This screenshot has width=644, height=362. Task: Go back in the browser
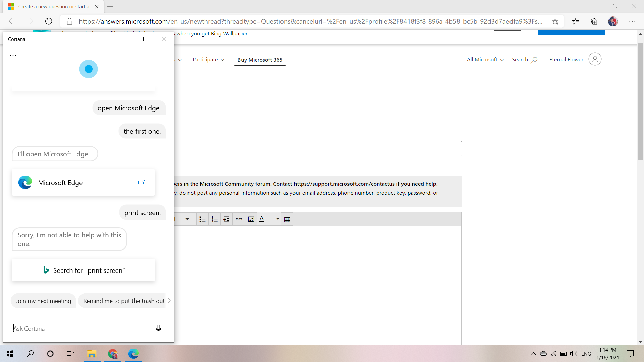point(12,21)
